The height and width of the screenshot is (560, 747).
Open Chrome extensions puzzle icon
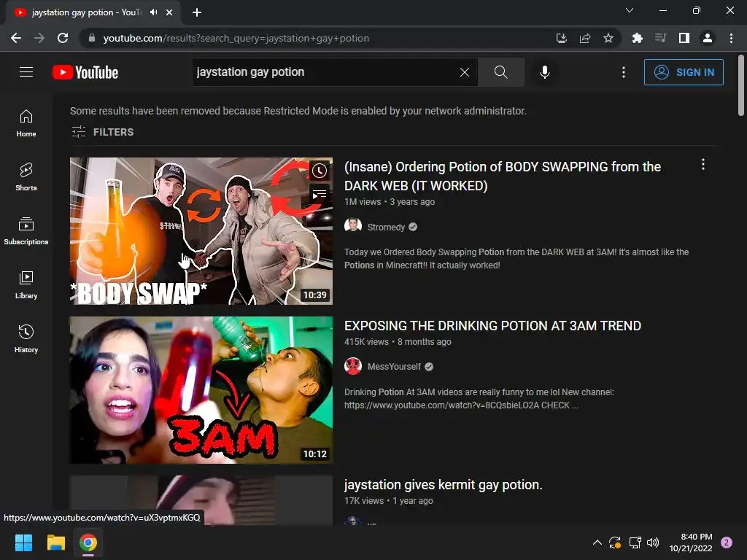click(637, 38)
